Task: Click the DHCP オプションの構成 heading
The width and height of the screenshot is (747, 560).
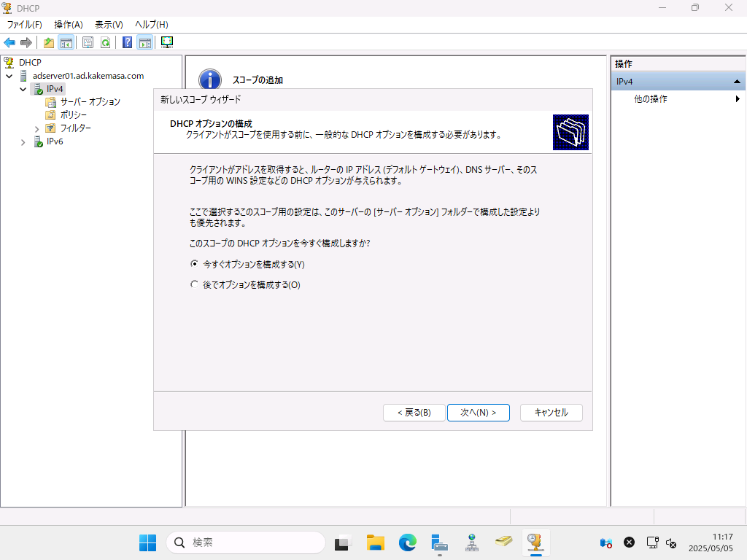Action: point(211,124)
